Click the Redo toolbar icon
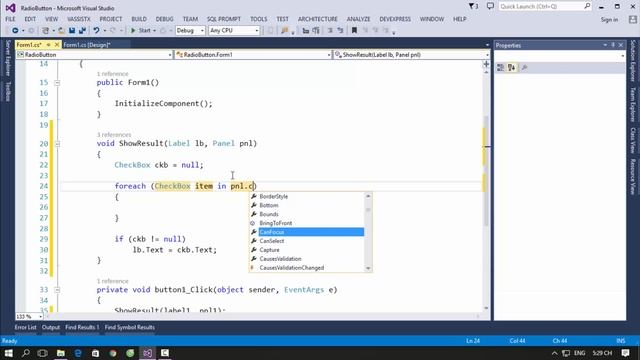Viewport: 640px width, 360px height. point(113,31)
